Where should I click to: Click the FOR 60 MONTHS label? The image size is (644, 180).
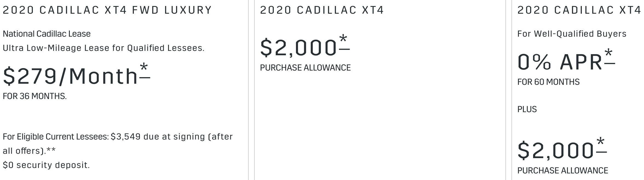(x=548, y=82)
